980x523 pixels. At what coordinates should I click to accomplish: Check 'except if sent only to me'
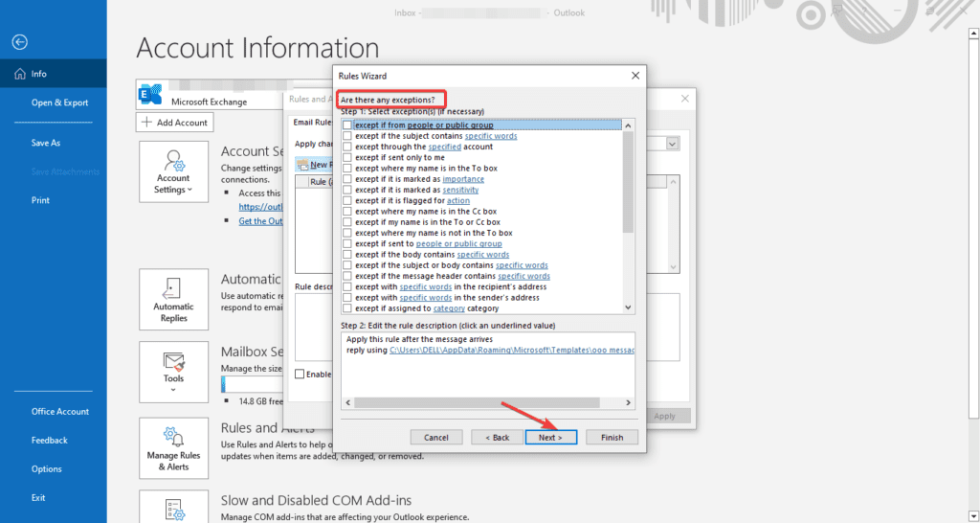coord(346,158)
